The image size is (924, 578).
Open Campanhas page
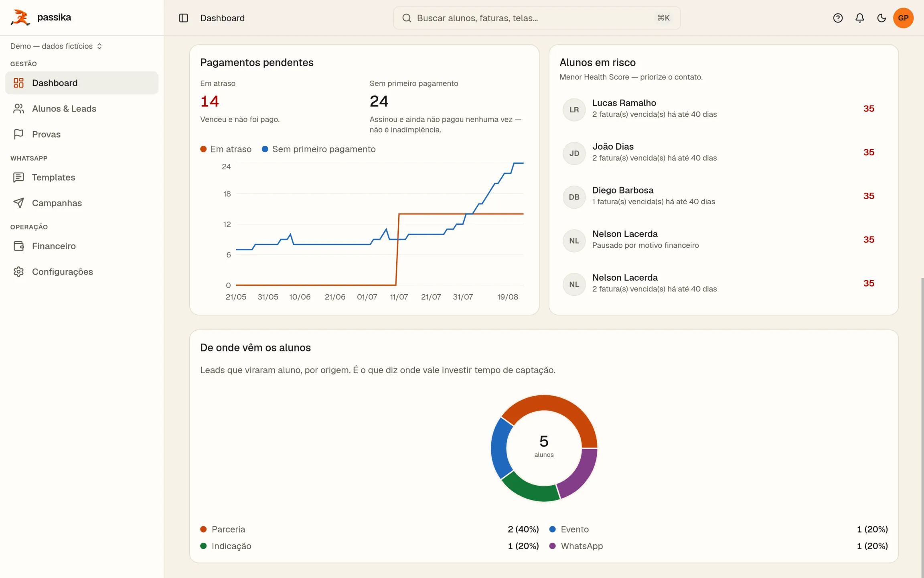click(x=82, y=203)
